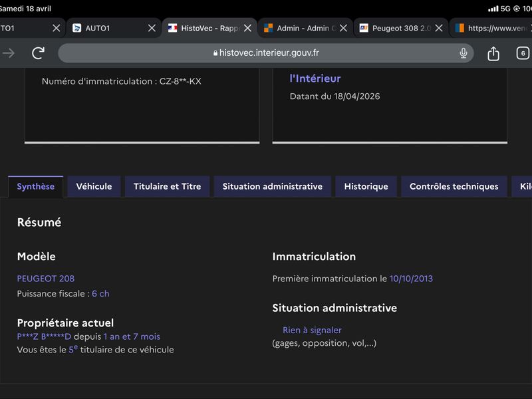This screenshot has width=532, height=399.
Task: Close the leftmost partially visible TO1 tab
Action: click(x=57, y=28)
